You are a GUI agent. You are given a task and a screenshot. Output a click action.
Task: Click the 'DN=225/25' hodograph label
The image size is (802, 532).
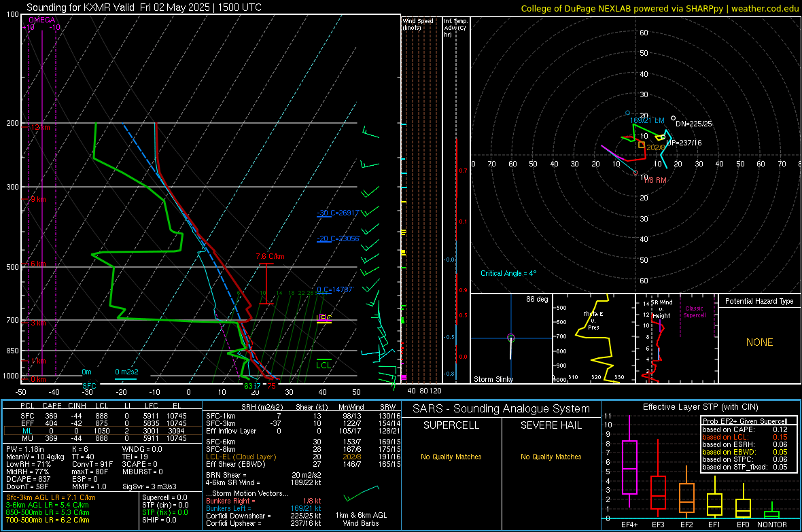[x=693, y=124]
